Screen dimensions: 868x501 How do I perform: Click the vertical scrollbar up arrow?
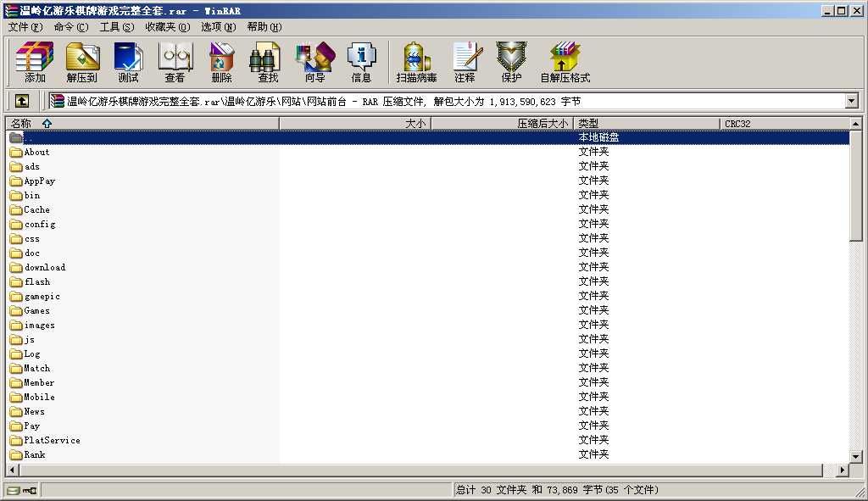click(856, 124)
